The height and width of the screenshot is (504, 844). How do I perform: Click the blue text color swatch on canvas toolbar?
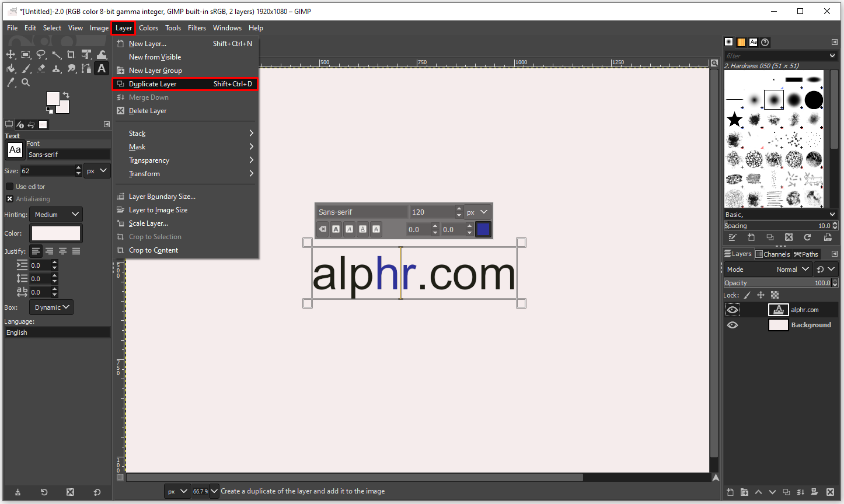(x=483, y=229)
